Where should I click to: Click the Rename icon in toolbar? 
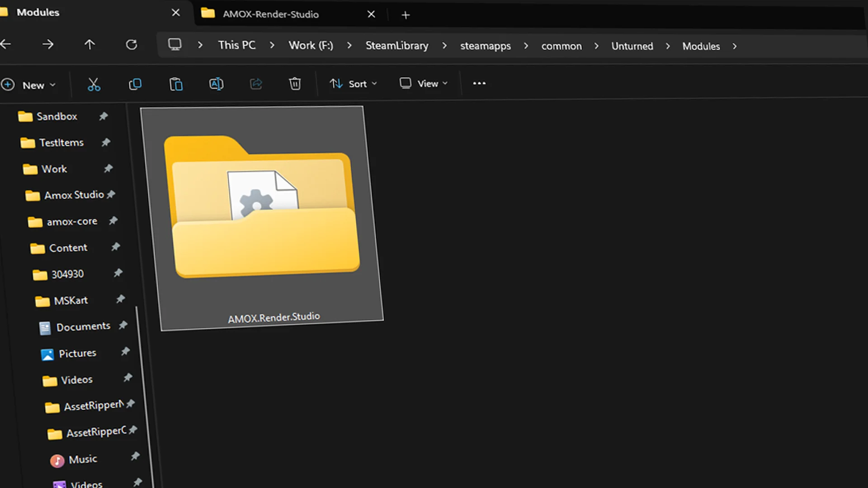(x=216, y=84)
